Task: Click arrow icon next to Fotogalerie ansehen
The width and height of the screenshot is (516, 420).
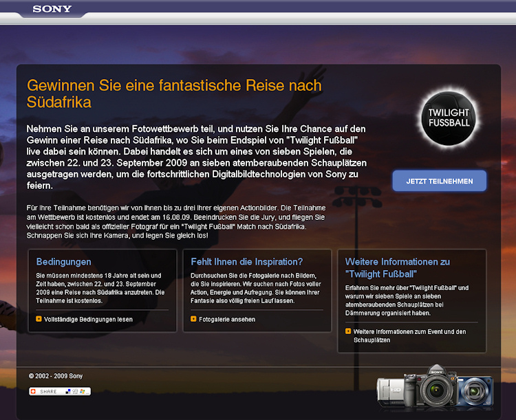Action: tap(193, 320)
